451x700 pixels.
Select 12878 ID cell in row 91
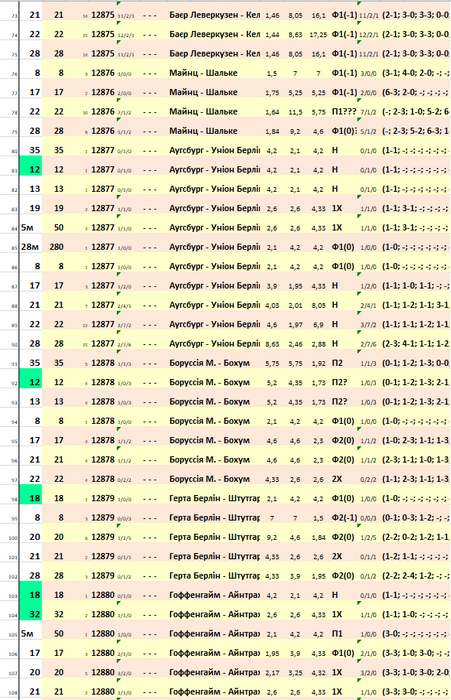[103, 363]
